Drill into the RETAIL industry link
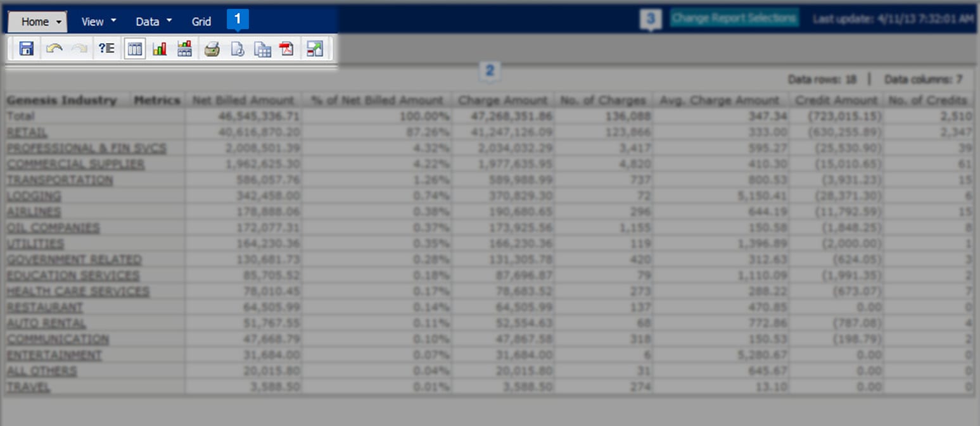980x426 pixels. click(x=27, y=132)
